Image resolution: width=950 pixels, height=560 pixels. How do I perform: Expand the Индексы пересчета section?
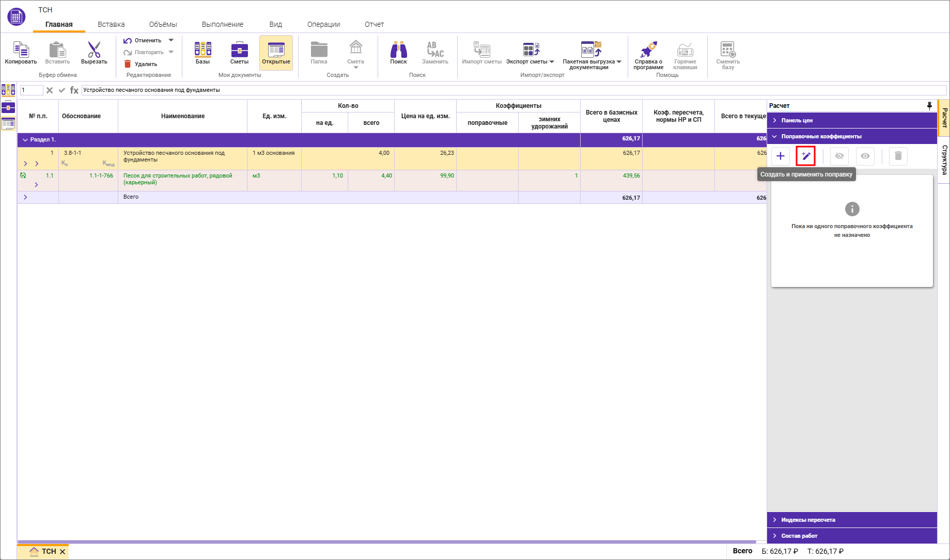pos(807,520)
